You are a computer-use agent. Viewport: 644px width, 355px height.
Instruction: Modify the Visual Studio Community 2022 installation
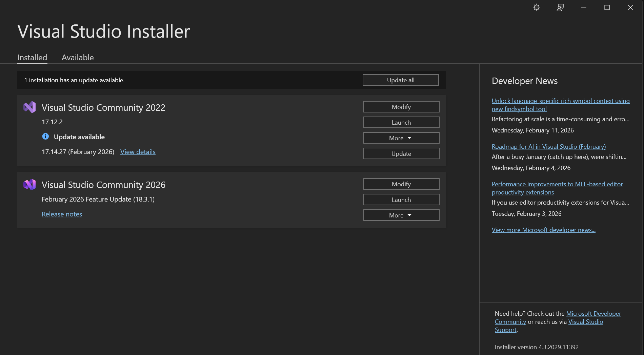pyautogui.click(x=401, y=107)
